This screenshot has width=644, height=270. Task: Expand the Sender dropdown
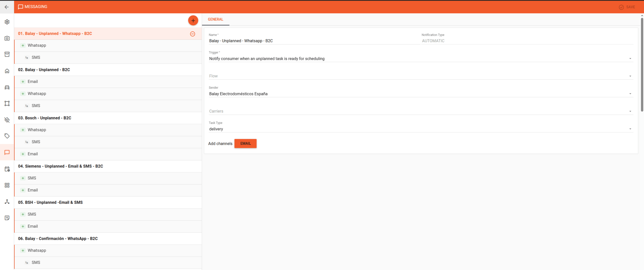(421, 94)
